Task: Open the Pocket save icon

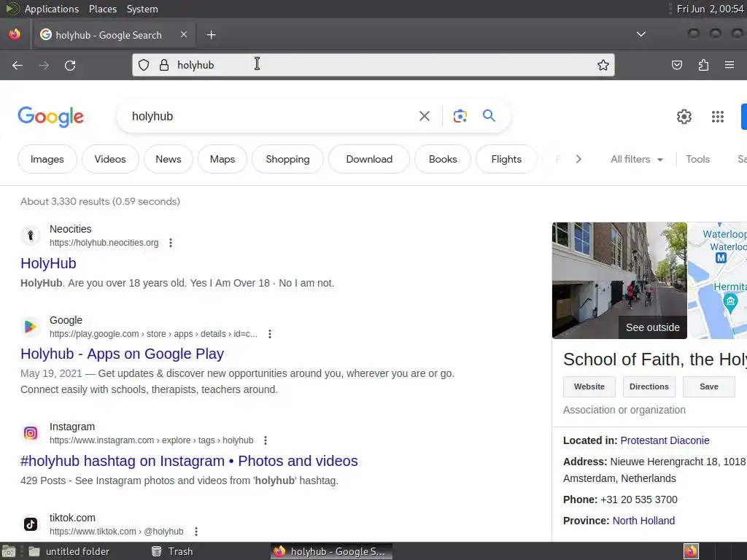Action: 676,65
